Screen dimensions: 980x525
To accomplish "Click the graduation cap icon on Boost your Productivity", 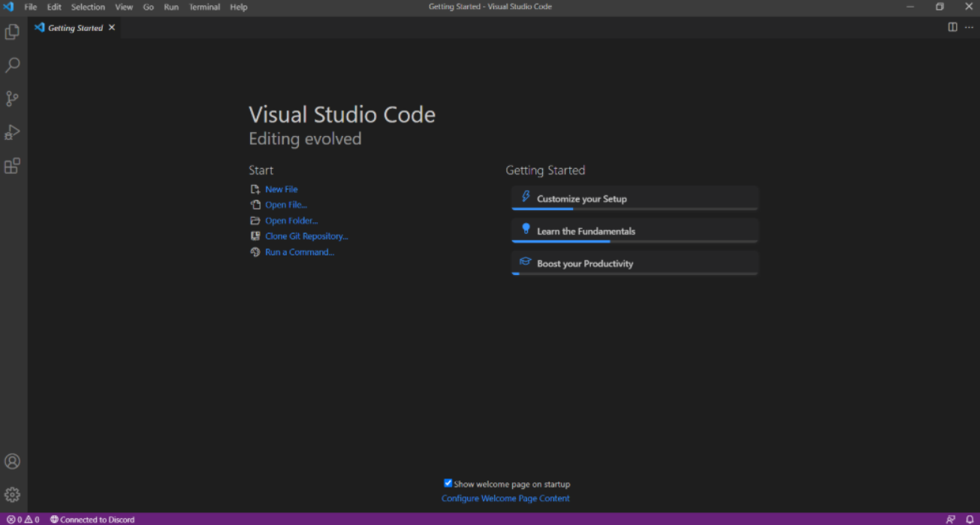I will pos(526,262).
